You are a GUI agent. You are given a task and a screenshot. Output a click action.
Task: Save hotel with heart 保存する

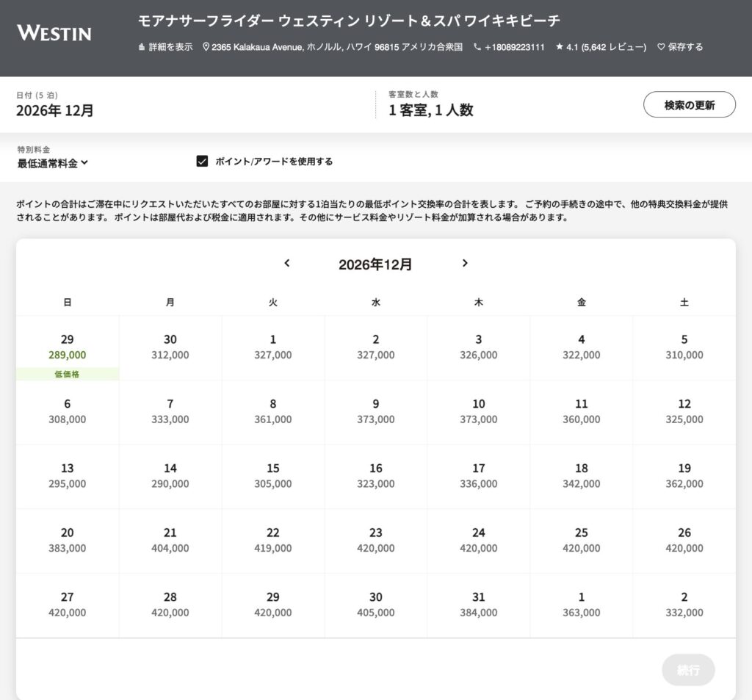pos(680,47)
